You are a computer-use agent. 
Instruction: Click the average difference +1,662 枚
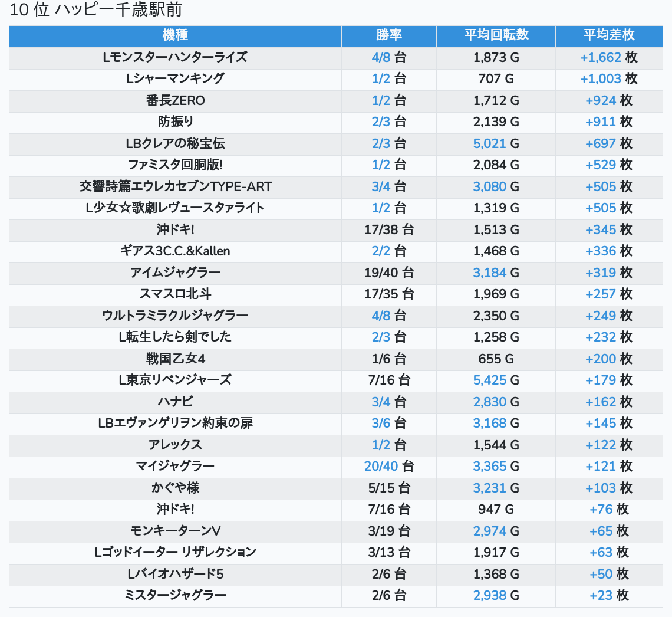point(609,57)
